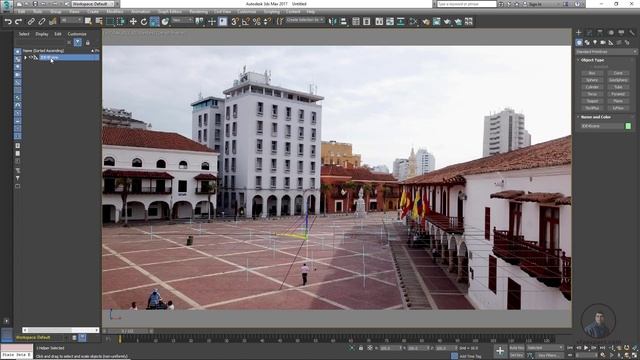Collapse the Name and Color rollout

(596, 117)
